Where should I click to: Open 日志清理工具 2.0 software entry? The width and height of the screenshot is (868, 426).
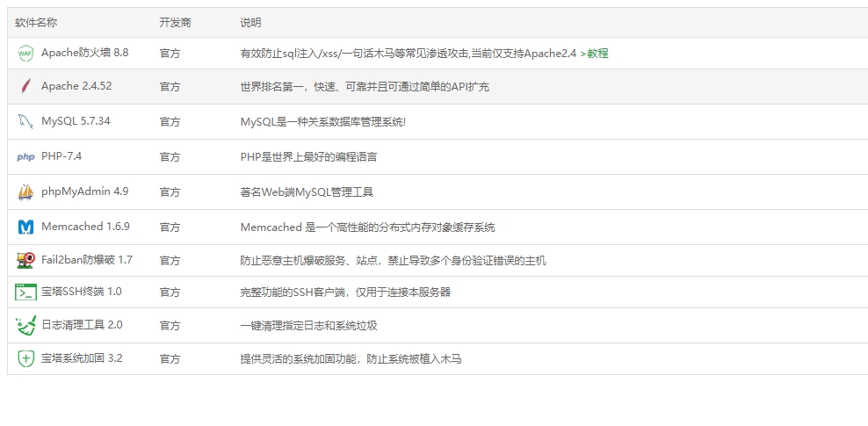coord(82,325)
